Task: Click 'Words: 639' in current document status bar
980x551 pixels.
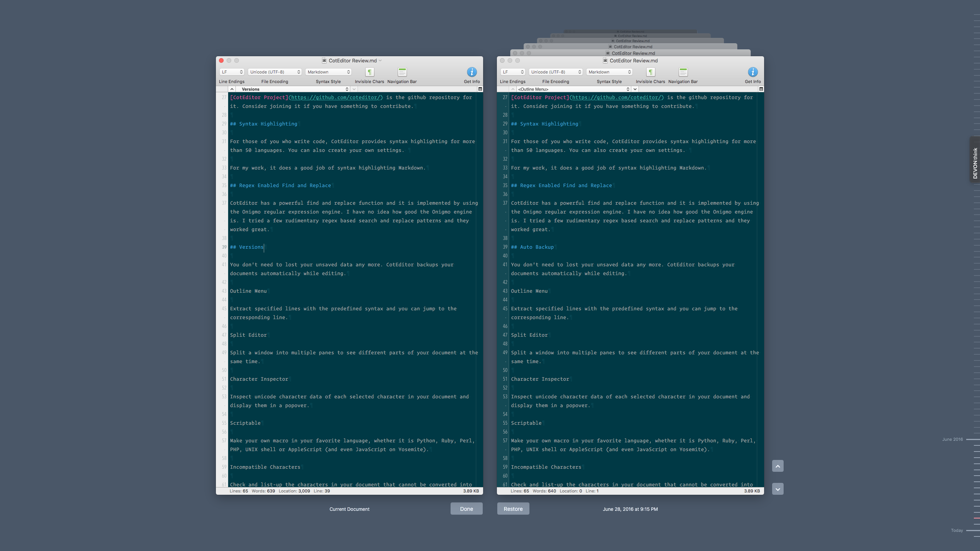Action: [263, 491]
